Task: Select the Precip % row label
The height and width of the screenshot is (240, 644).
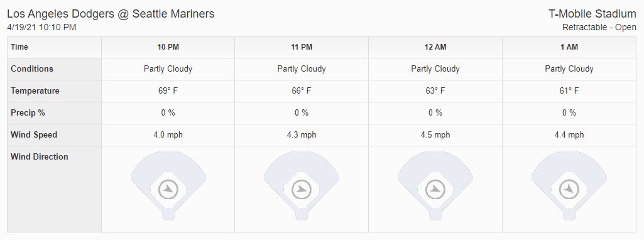Action: (x=28, y=112)
